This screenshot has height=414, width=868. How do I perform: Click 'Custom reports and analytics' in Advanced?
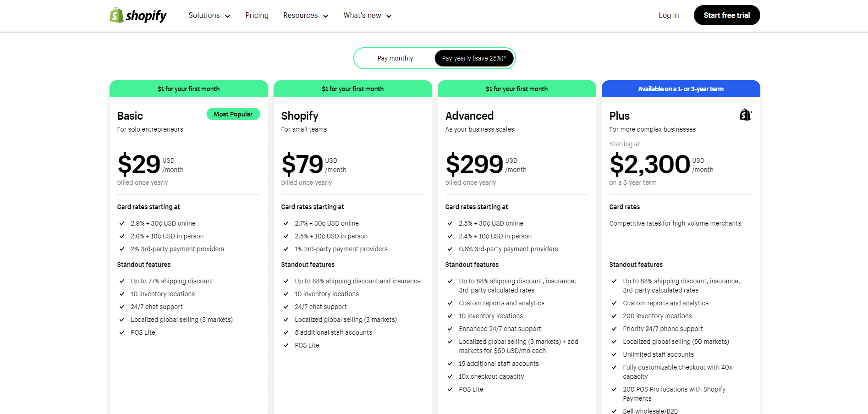(502, 303)
